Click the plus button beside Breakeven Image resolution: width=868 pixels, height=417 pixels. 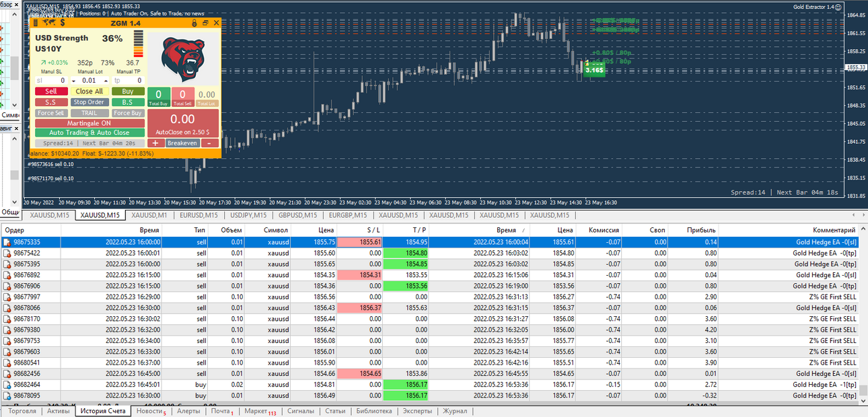click(x=155, y=143)
